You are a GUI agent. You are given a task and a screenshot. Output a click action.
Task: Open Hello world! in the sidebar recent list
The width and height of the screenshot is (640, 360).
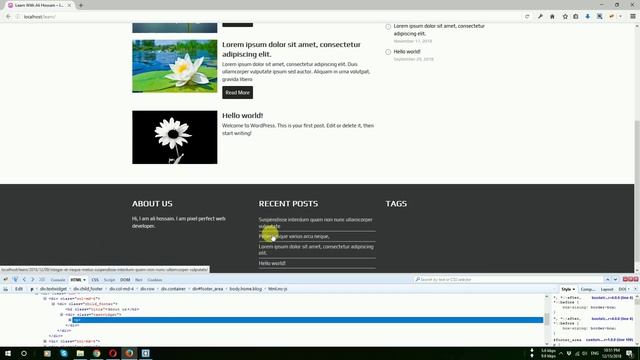tap(407, 52)
